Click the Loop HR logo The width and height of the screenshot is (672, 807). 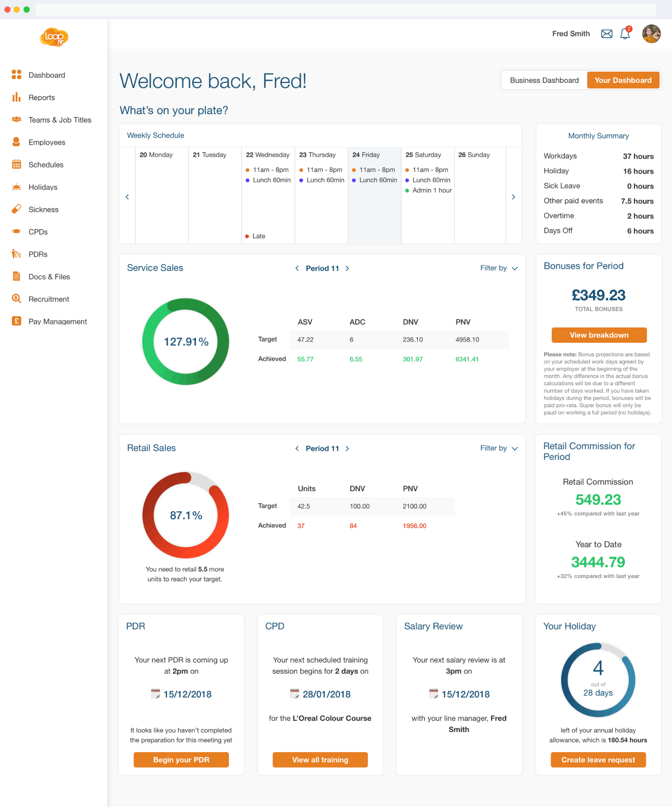[x=54, y=37]
